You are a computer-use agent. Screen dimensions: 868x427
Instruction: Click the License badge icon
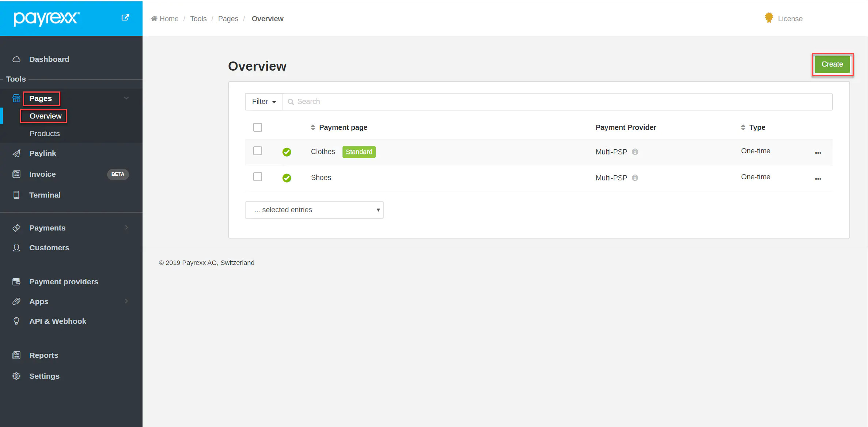click(769, 18)
